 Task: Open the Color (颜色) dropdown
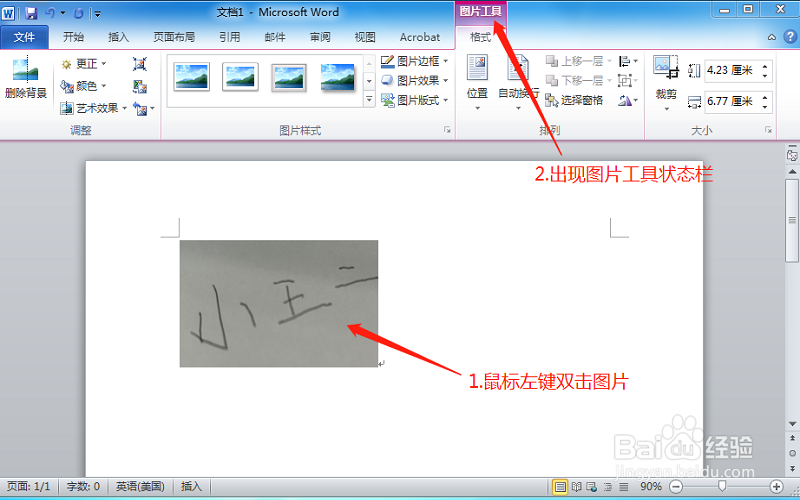pos(84,86)
